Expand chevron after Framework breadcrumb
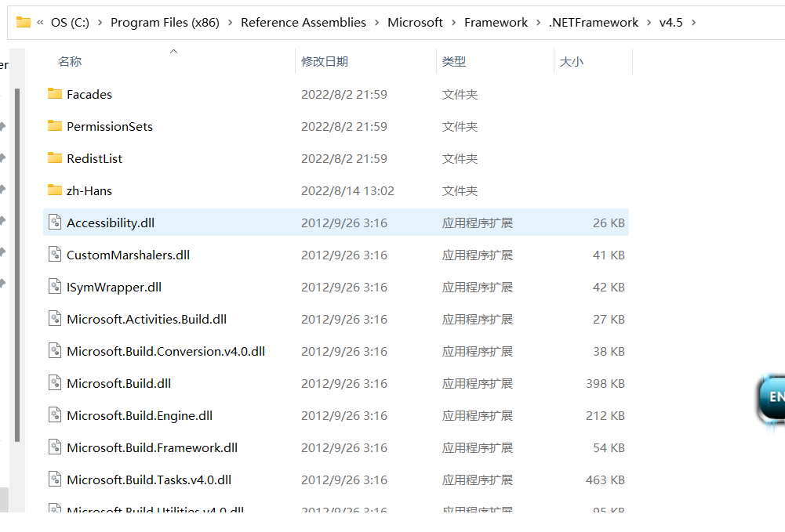This screenshot has width=785, height=532. pos(539,23)
